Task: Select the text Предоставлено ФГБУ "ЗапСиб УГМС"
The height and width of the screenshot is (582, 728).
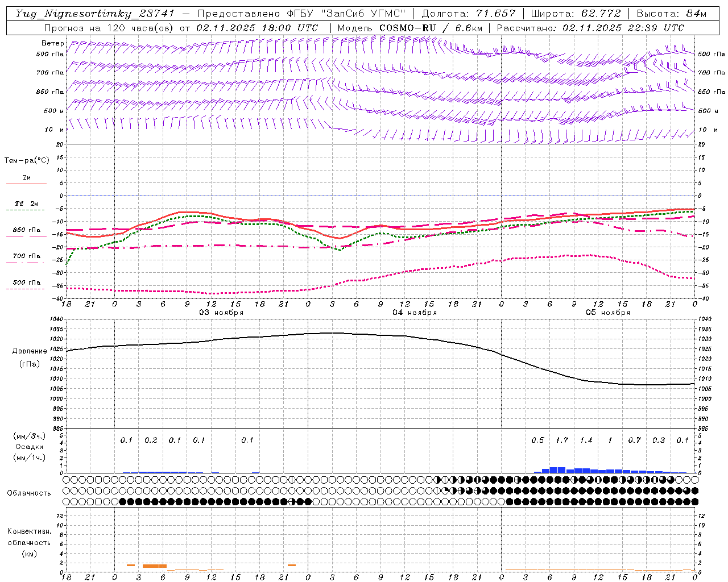Action: 301,14
